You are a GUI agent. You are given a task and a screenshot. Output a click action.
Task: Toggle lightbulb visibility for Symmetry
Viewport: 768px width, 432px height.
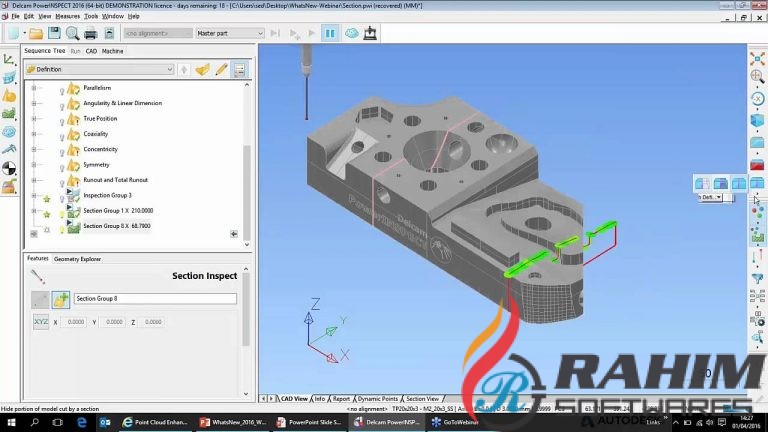(62, 168)
